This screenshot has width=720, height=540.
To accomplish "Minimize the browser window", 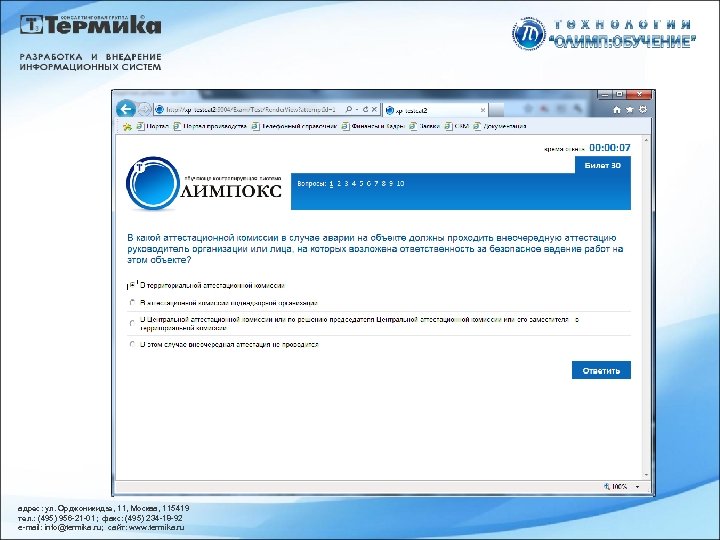I will point(605,95).
